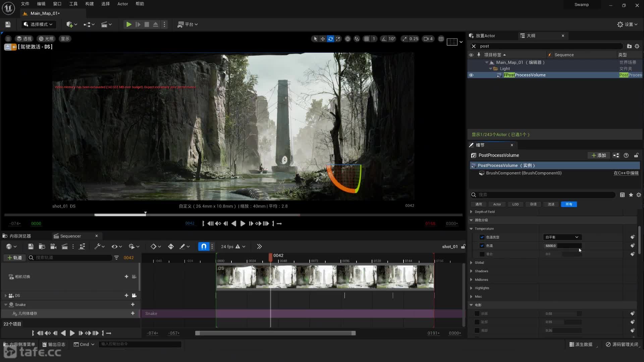Open the white balance dropdown

(562, 237)
